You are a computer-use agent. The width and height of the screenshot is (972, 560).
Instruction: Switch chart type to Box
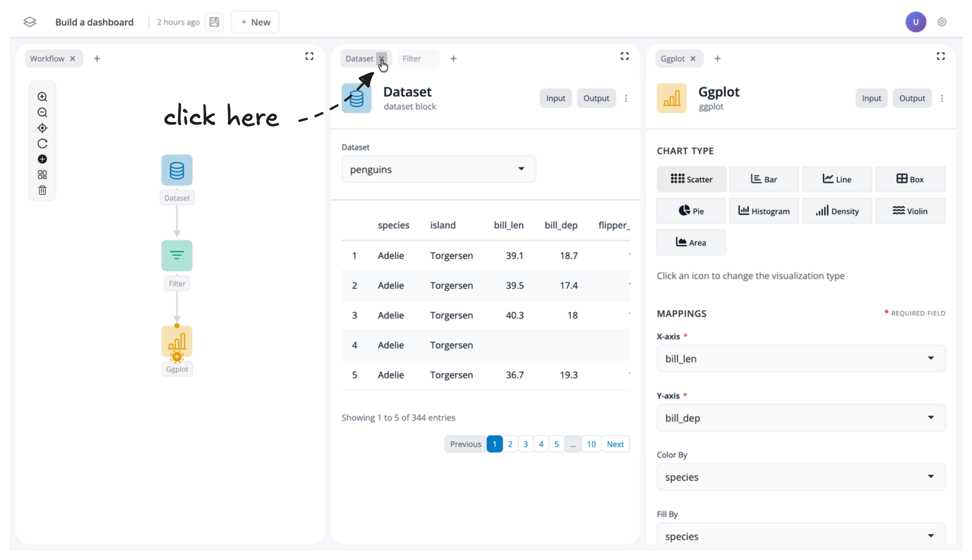tap(910, 179)
